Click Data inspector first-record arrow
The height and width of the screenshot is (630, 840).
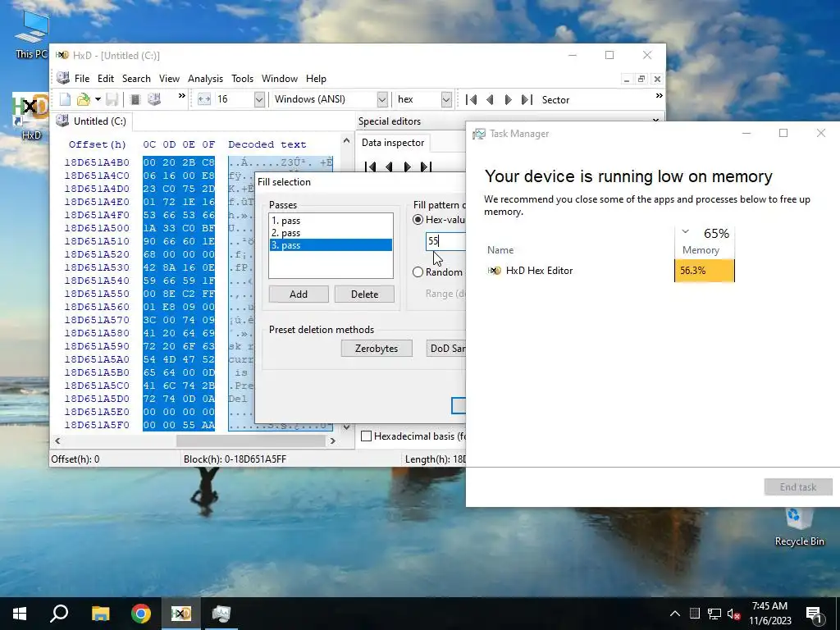tap(370, 167)
